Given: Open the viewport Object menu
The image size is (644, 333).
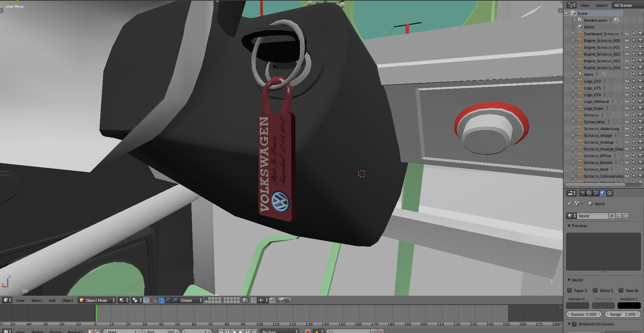Looking at the screenshot, I should (x=67, y=300).
